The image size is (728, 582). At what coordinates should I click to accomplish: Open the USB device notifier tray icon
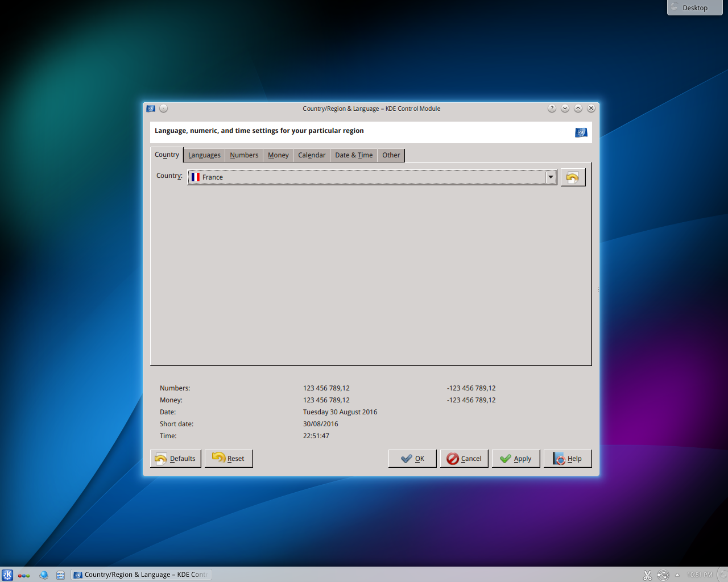click(663, 575)
